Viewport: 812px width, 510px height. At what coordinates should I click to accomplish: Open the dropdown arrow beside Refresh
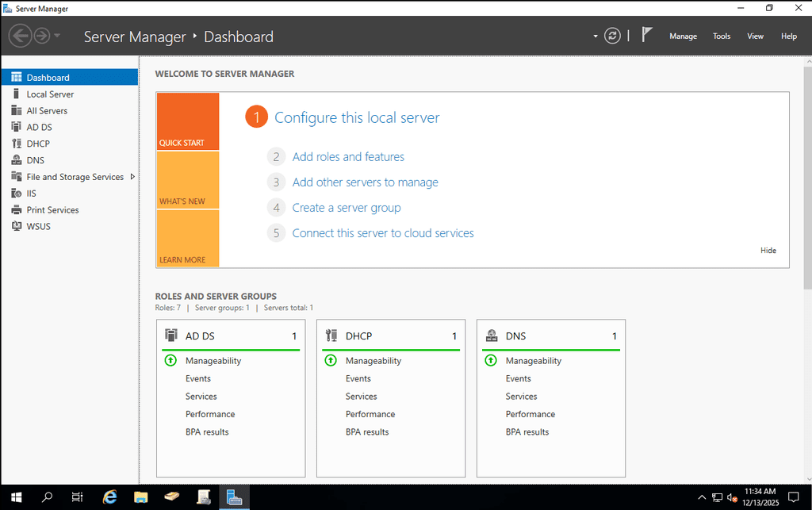tap(596, 36)
